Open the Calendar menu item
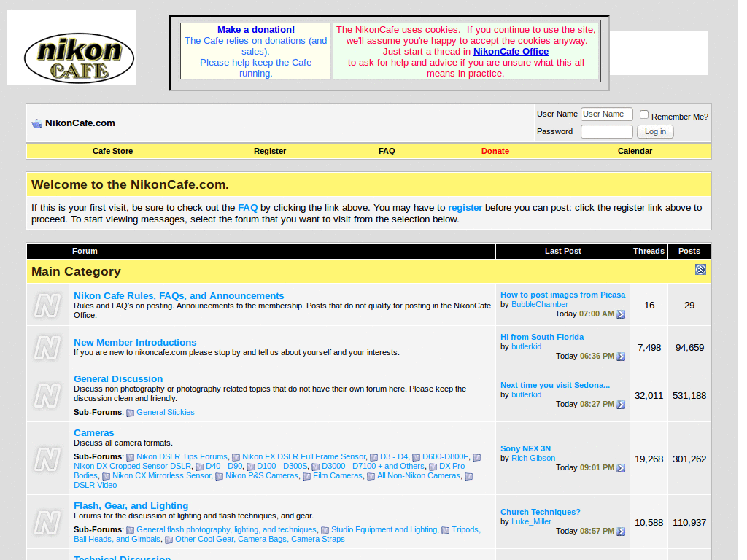The height and width of the screenshot is (560, 747). [635, 152]
